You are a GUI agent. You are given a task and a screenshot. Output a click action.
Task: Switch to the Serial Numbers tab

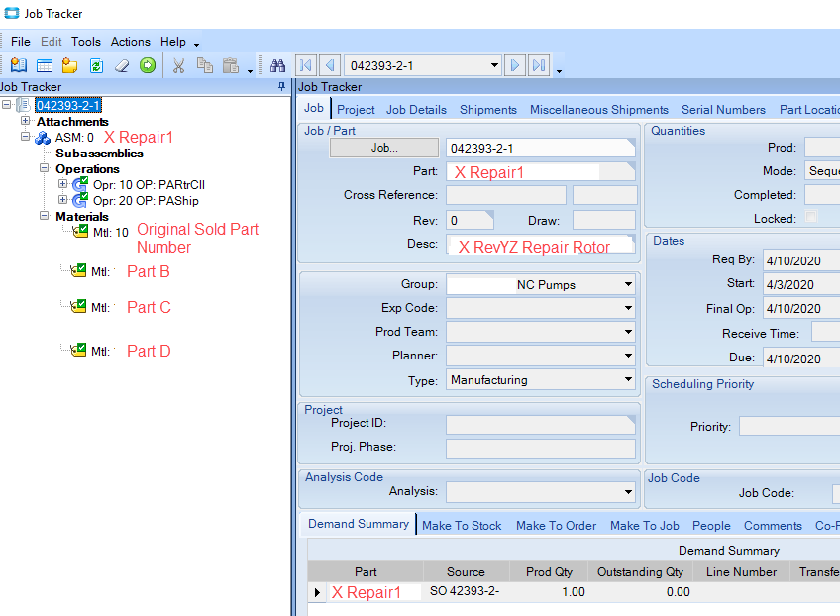pyautogui.click(x=723, y=110)
